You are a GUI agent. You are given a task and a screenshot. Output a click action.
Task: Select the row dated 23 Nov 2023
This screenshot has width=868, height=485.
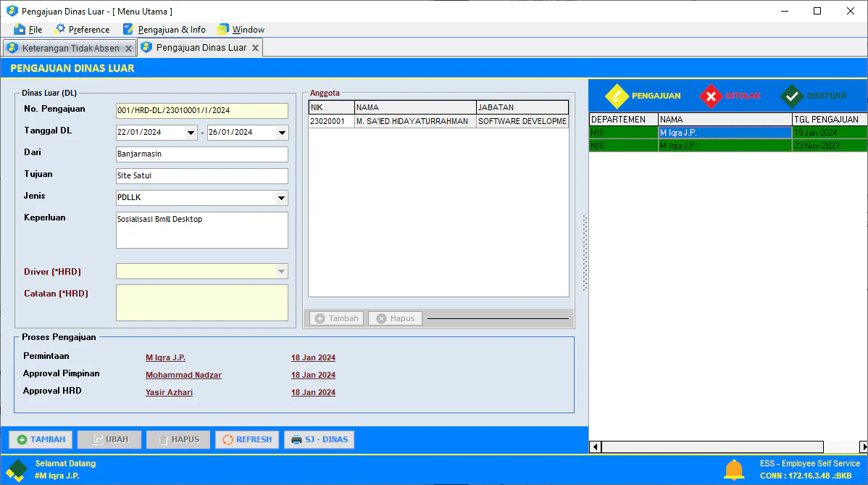728,146
